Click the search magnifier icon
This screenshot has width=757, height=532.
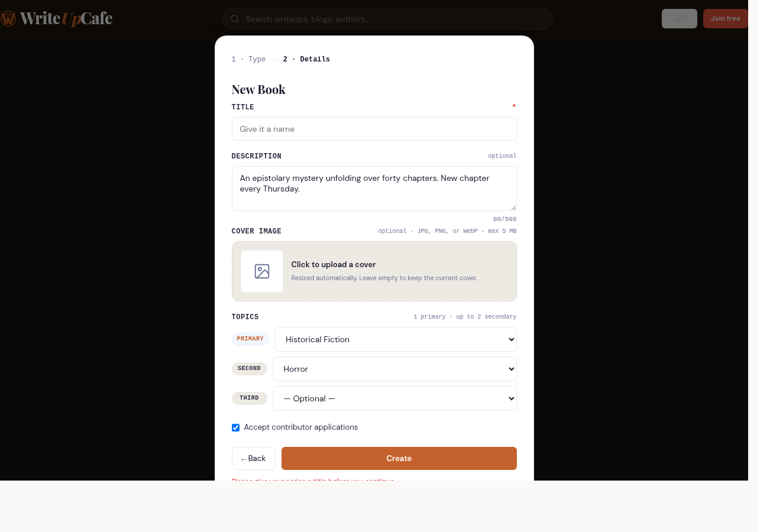235,19
